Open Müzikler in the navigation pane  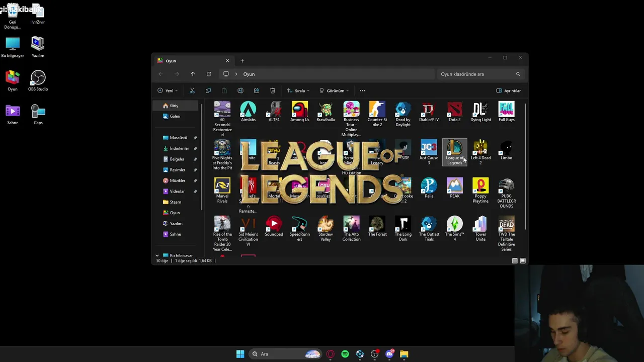tap(177, 180)
